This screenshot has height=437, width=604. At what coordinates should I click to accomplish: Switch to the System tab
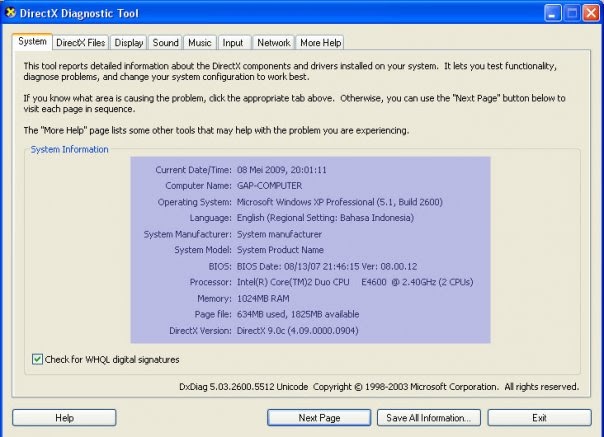click(x=32, y=42)
